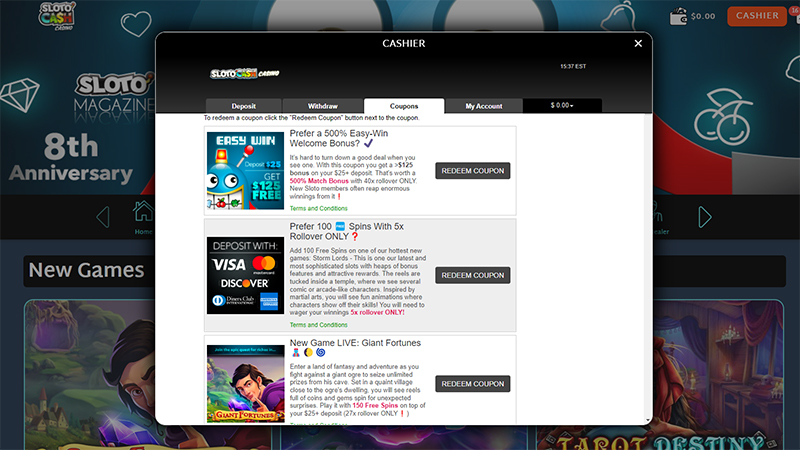Viewport: 800px width, 450px height.
Task: Click the 'Prefer a 500% Easy-Win Welcome Bonus?' heading
Action: 339,138
